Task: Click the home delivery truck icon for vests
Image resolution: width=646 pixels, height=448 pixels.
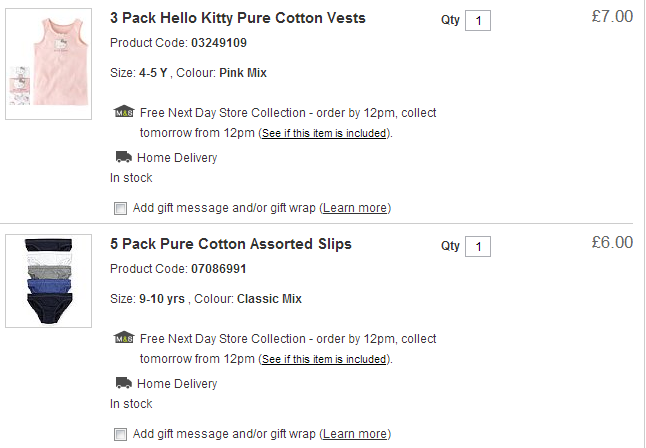Action: (x=124, y=157)
